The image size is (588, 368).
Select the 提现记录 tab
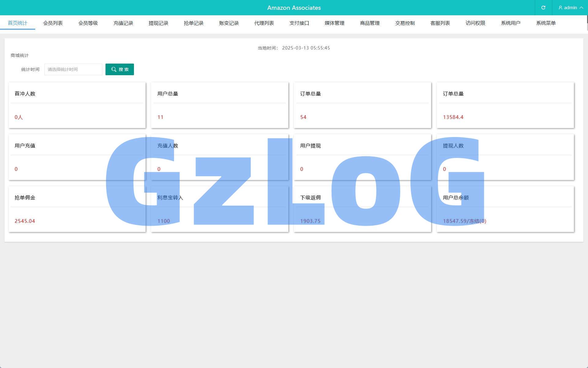coord(158,23)
